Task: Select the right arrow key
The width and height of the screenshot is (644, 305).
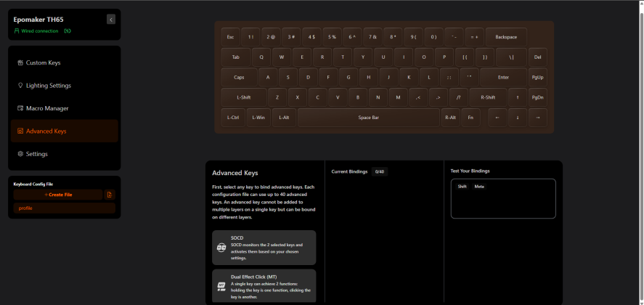Action: point(537,118)
